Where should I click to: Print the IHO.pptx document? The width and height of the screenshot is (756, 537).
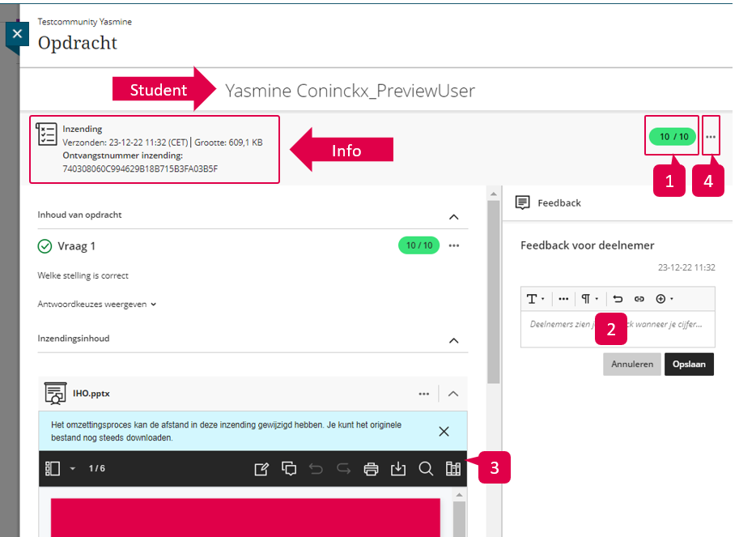(371, 469)
